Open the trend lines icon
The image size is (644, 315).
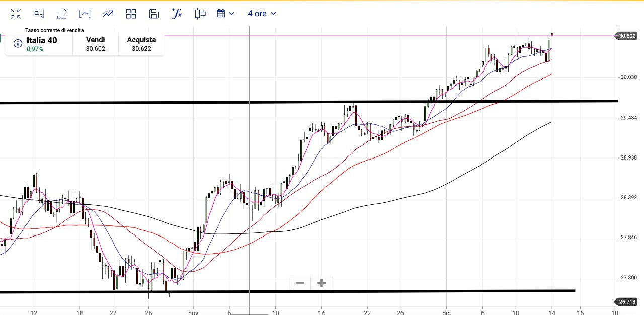(x=108, y=14)
